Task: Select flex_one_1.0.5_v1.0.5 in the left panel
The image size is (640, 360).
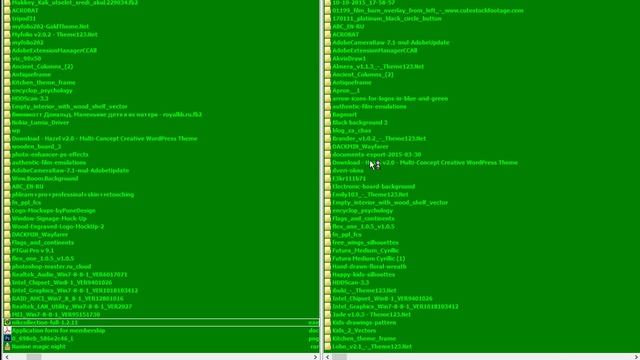Action: point(43,258)
